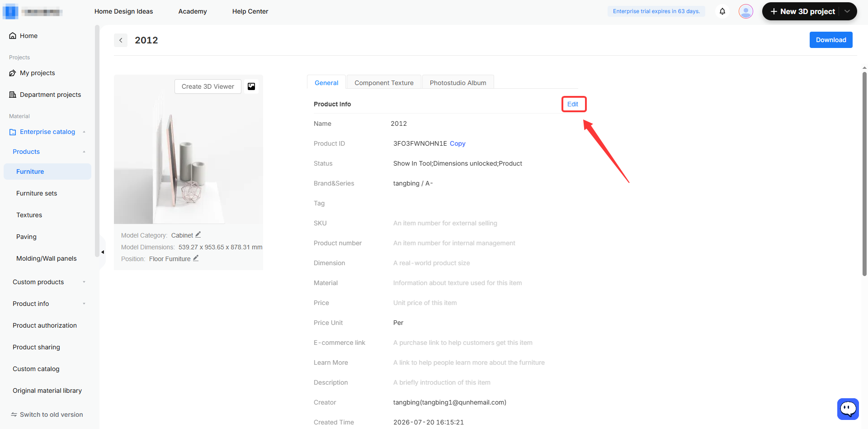This screenshot has height=429, width=868.
Task: Click the Creator email text
Action: [x=450, y=402]
